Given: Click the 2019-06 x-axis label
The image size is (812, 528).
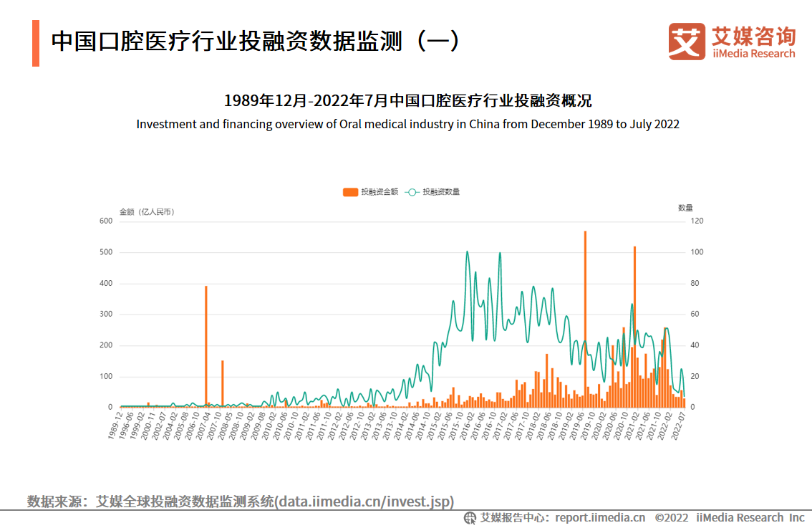Looking at the screenshot, I should [577, 426].
